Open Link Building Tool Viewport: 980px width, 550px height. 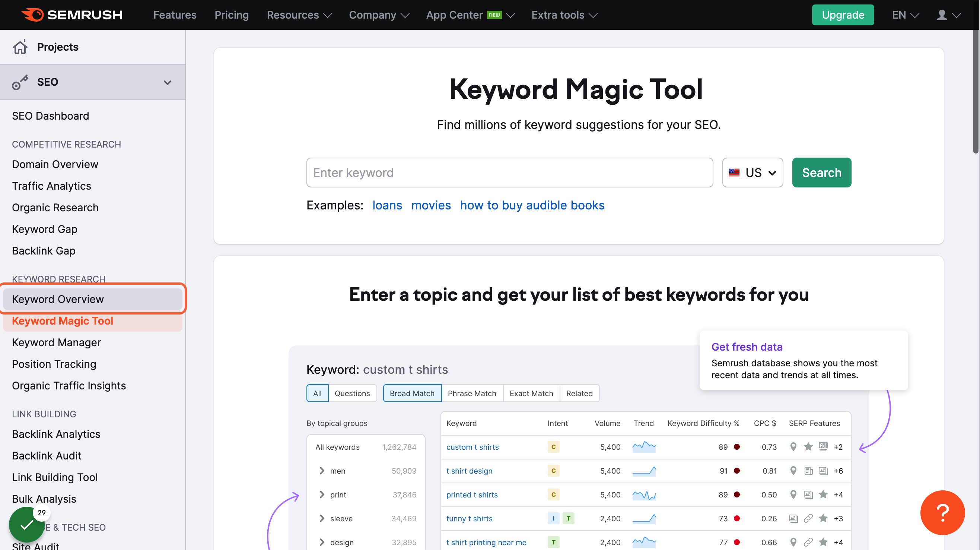(x=55, y=477)
